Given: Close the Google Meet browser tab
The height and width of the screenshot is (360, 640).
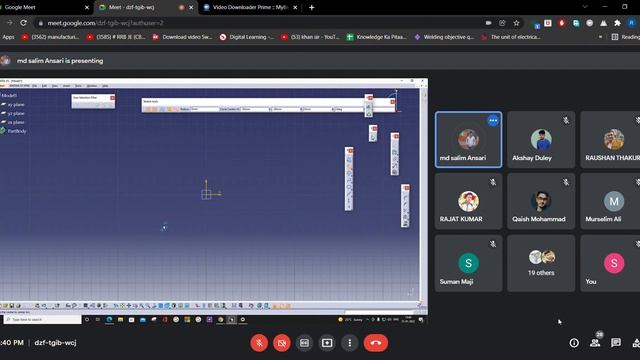Looking at the screenshot, I should [x=87, y=7].
